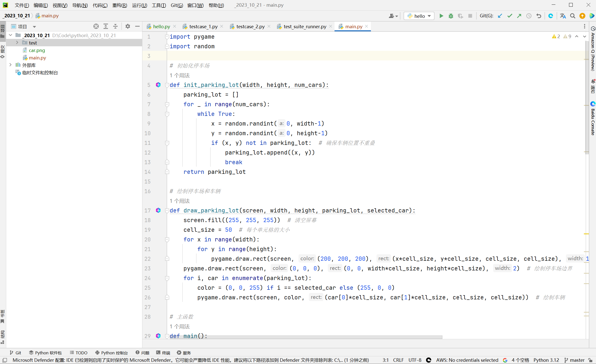Click the 1 个用法 usages hint above draw_parking_lot
The image size is (596, 364).
[180, 201]
